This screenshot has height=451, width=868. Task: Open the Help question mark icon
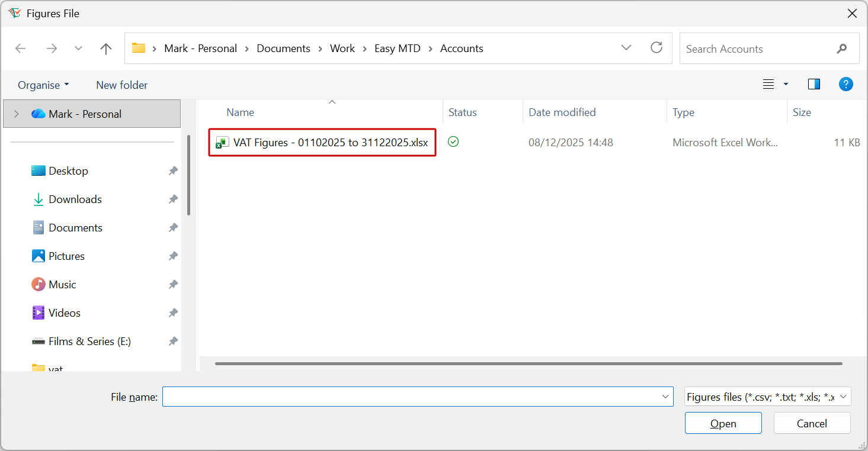845,84
